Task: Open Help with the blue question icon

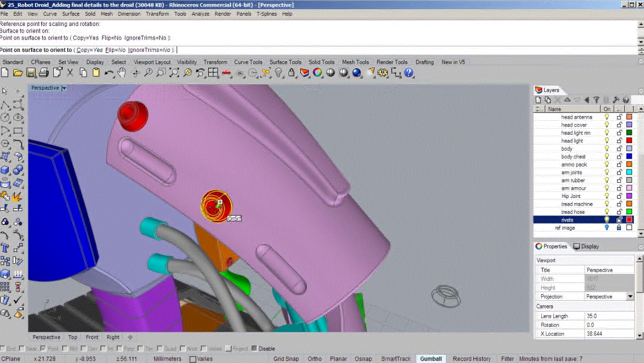Action: (409, 73)
